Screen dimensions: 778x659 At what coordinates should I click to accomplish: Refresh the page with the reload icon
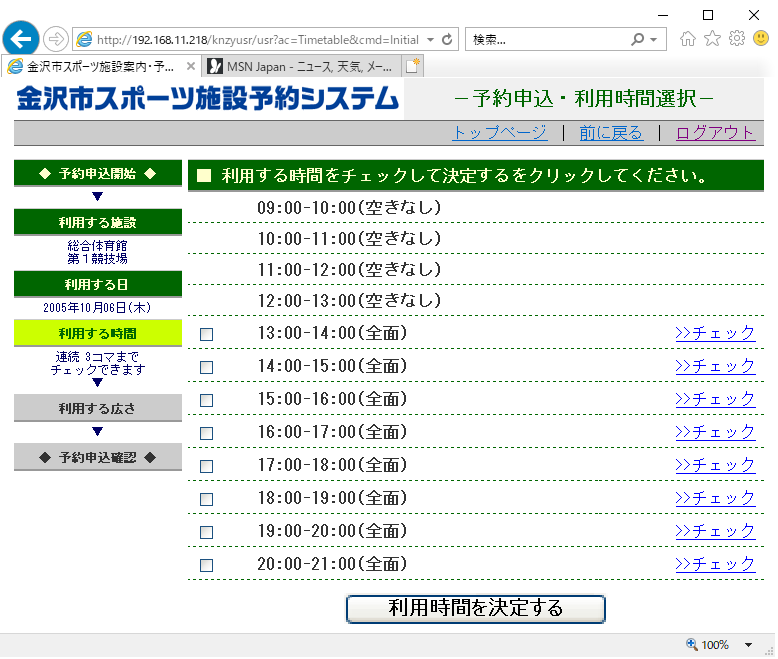[x=447, y=40]
